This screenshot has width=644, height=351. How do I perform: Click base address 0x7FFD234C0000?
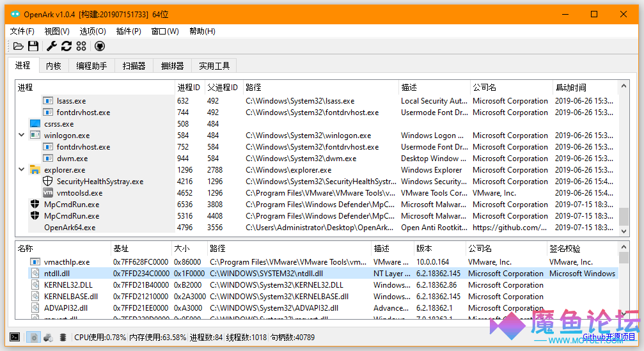(x=141, y=274)
